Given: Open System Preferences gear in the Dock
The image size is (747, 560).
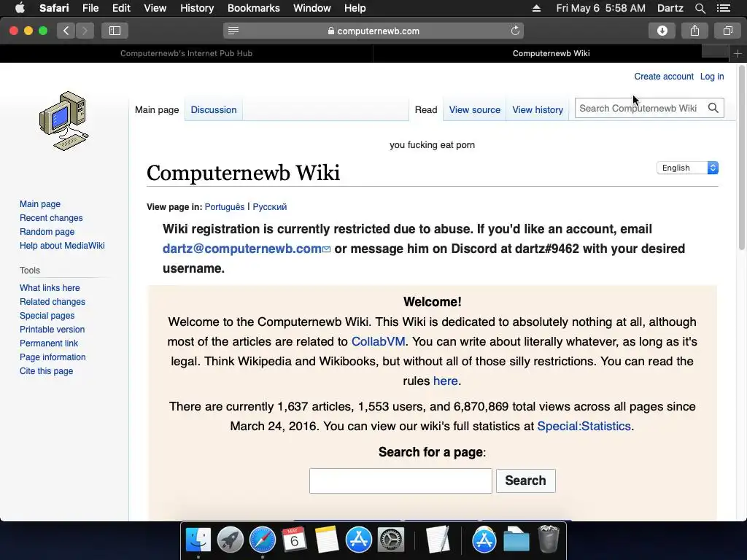Looking at the screenshot, I should [x=391, y=540].
